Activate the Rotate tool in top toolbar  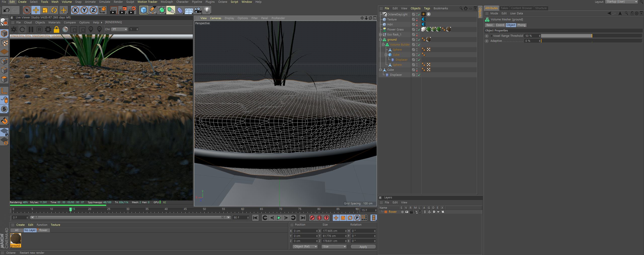tap(54, 10)
